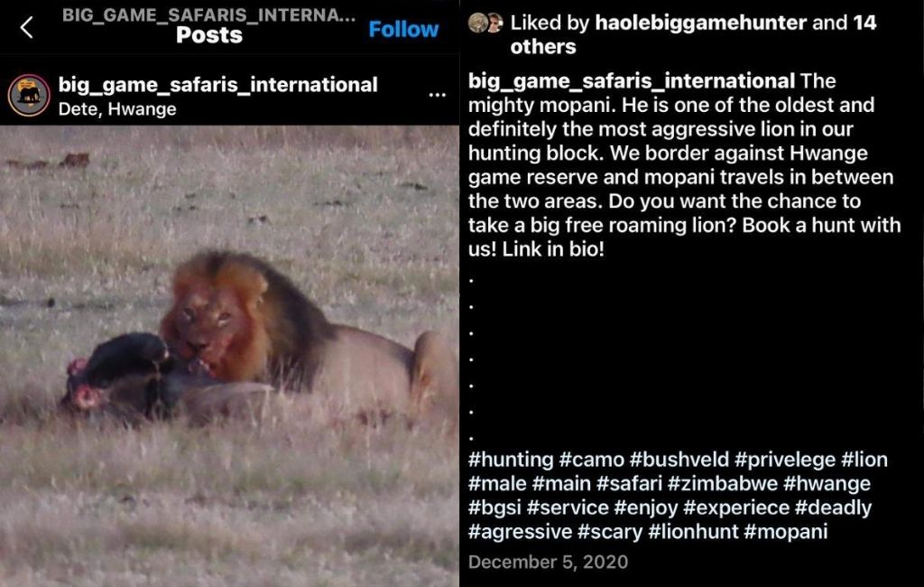View the 14 others who liked
This screenshot has width=924, height=587.
(693, 35)
